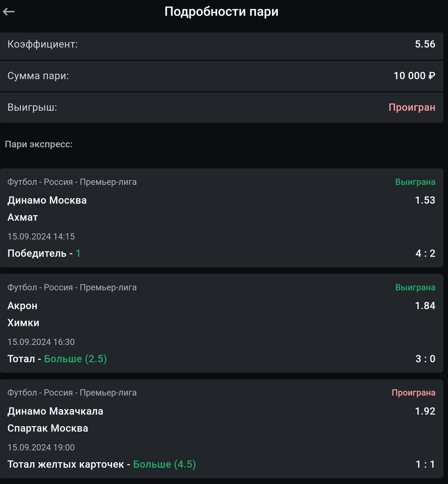Open the Ахмат team name
Screen dimensions: 448x484
(23, 217)
